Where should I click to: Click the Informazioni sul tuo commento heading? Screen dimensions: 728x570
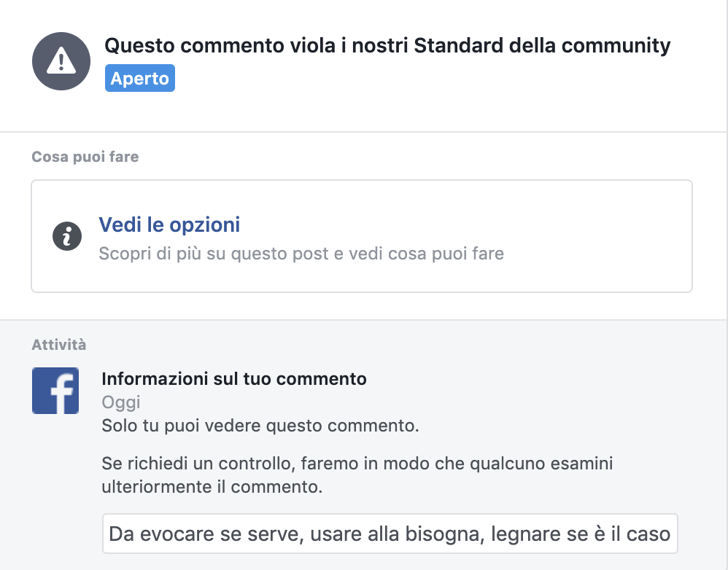click(x=233, y=379)
